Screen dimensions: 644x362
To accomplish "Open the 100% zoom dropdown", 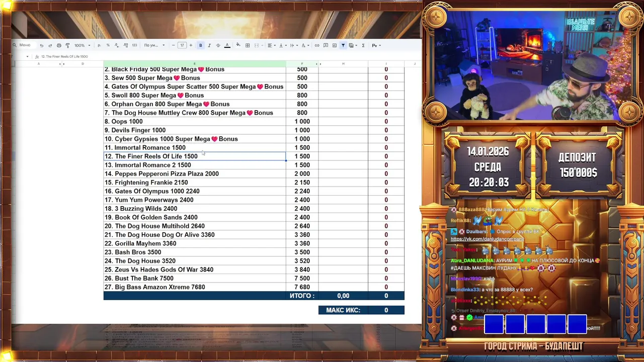I will coord(83,45).
